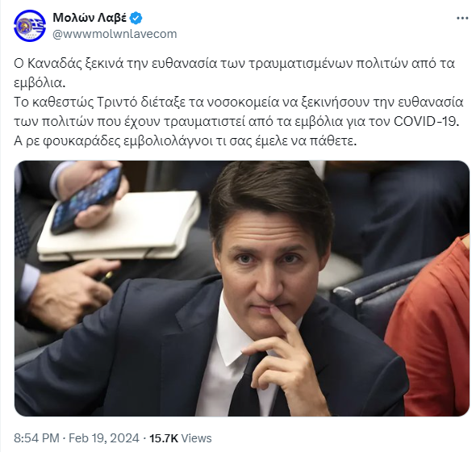Screen dimensions: 476x452
Task: Click the Μολών Λαβέ display name
Action: point(90,18)
